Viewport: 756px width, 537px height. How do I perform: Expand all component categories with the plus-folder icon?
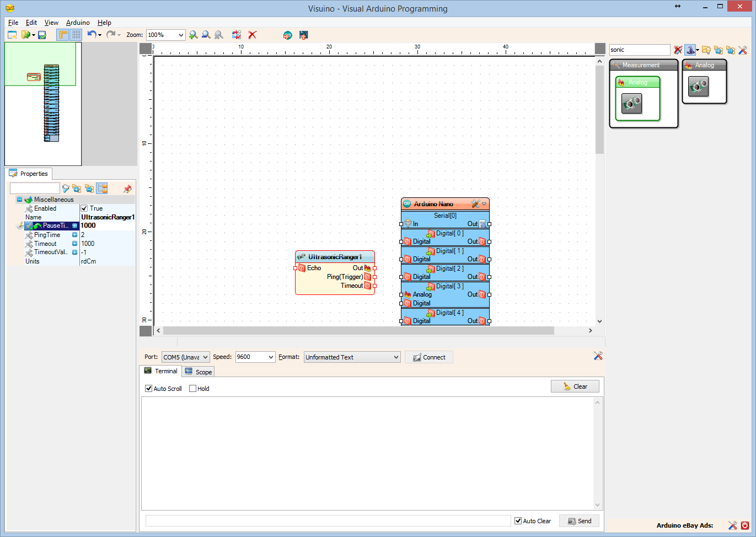717,50
